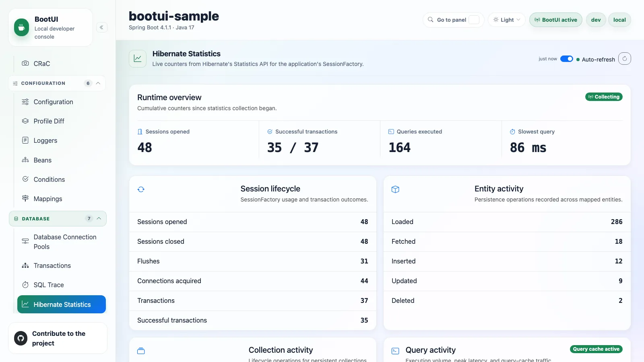Image resolution: width=644 pixels, height=362 pixels.
Task: Click the Transactions nodes icon
Action: coord(25,265)
